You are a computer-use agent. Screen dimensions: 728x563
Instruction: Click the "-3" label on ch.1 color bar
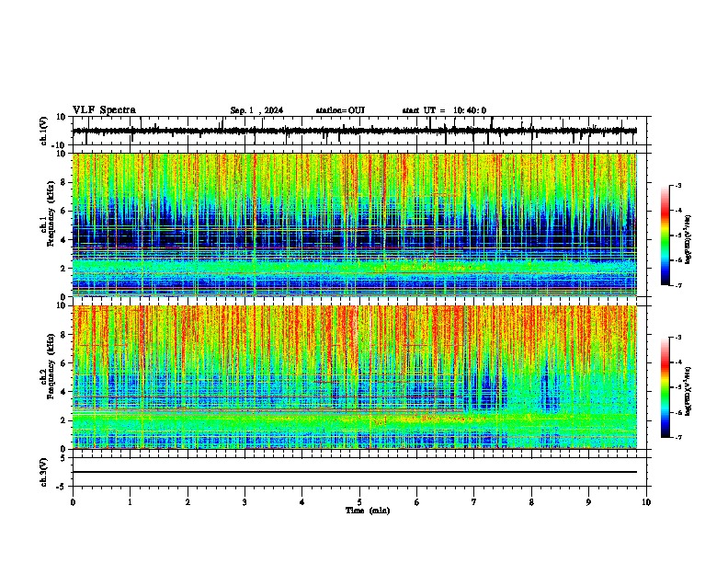pos(677,185)
